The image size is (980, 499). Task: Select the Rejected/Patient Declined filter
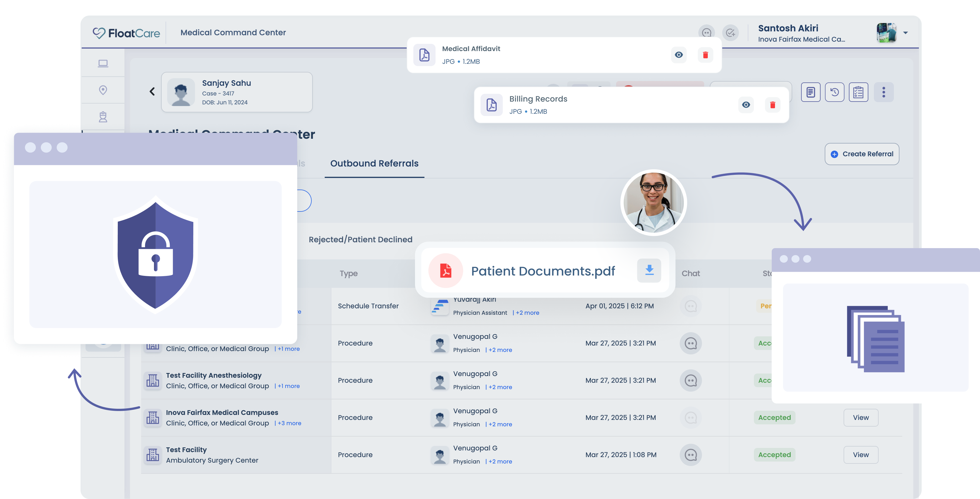click(x=360, y=240)
